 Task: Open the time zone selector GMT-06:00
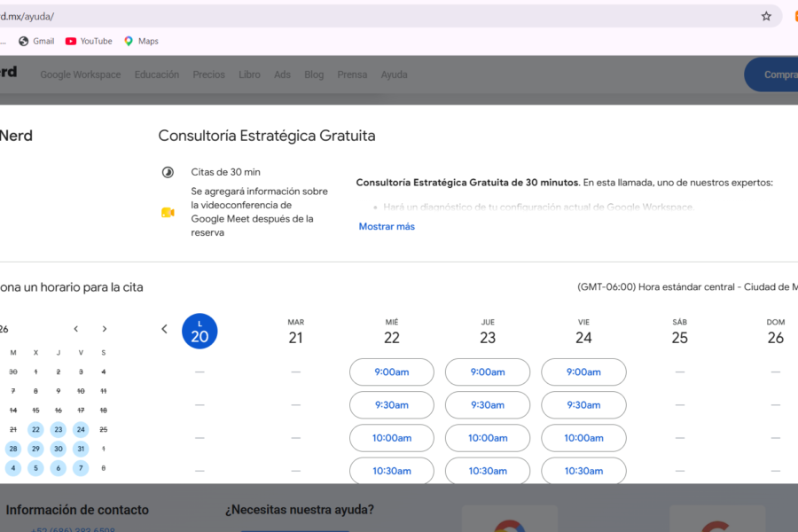pos(687,287)
